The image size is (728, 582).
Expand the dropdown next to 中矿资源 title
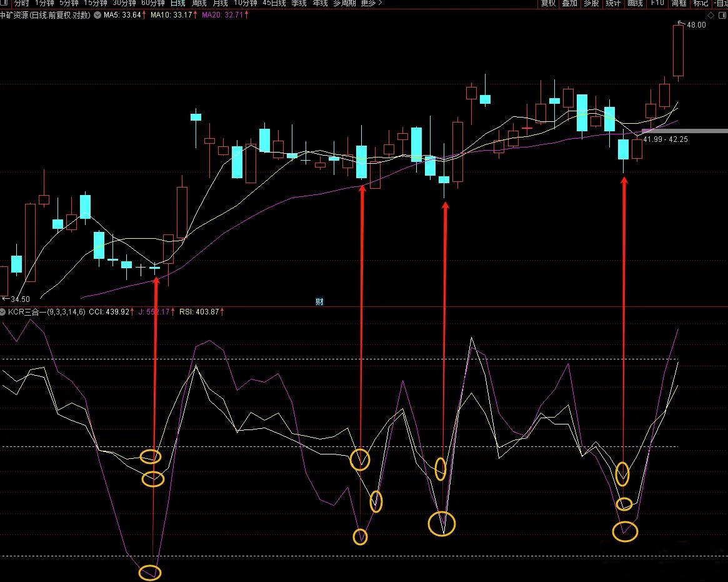coord(97,15)
